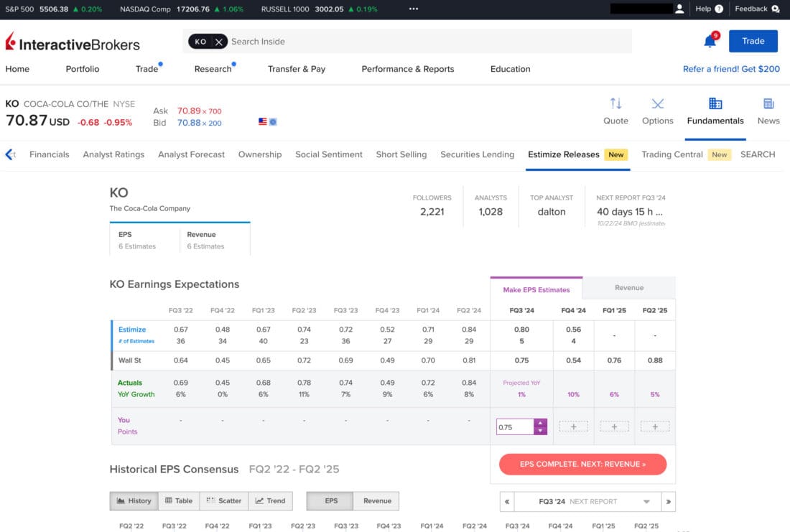Open the Options icon
This screenshot has width=790, height=532.
coord(657,104)
